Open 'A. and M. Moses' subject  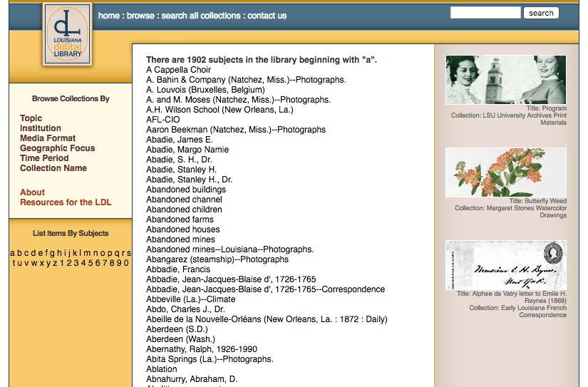(239, 100)
